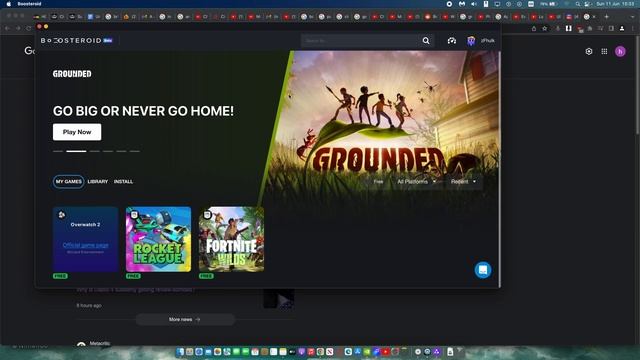Reload the background browser page
Image resolution: width=640 pixels, height=360 pixels.
(29, 28)
